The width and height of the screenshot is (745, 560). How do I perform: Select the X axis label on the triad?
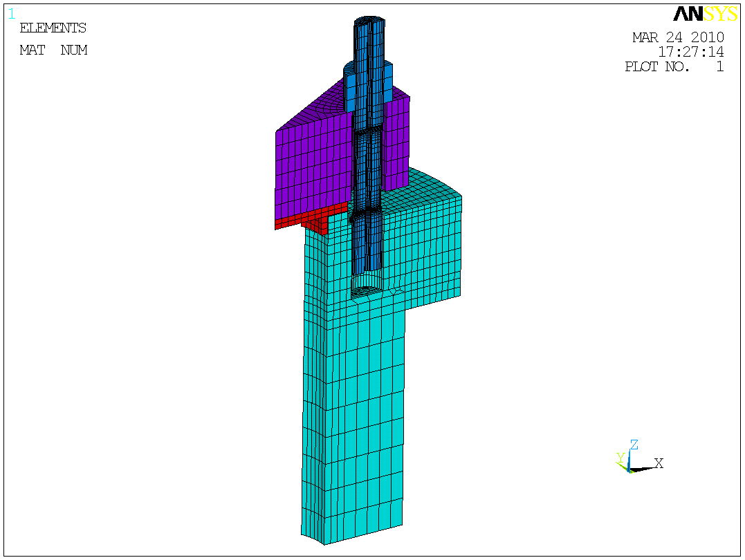pos(659,463)
